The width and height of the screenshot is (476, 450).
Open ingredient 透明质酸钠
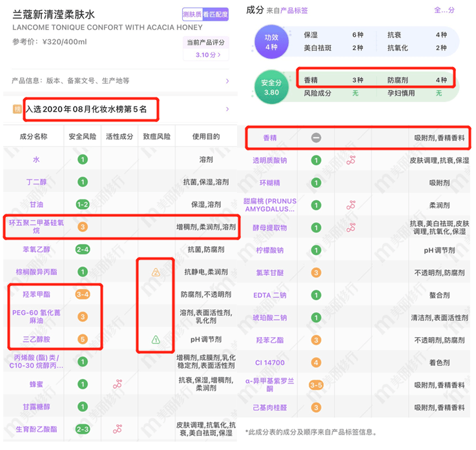270,160
